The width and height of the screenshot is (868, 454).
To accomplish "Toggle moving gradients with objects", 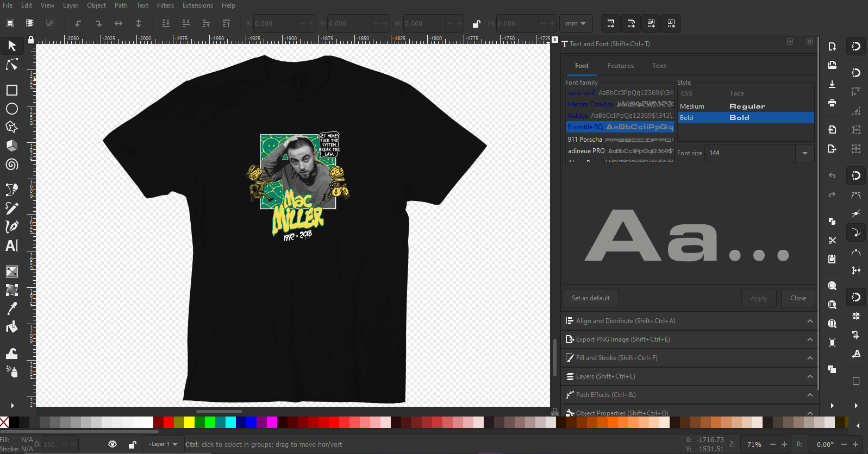I will click(651, 23).
